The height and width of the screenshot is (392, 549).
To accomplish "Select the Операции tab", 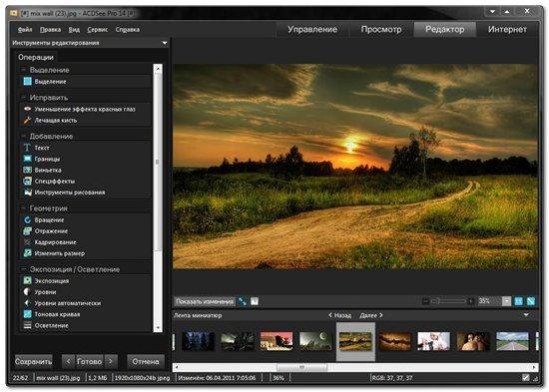I will click(x=36, y=57).
